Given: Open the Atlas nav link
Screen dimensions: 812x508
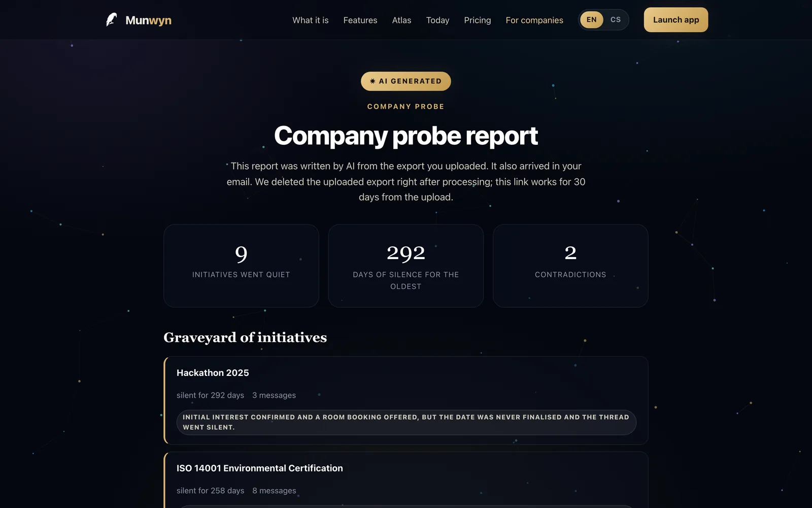Looking at the screenshot, I should point(401,20).
